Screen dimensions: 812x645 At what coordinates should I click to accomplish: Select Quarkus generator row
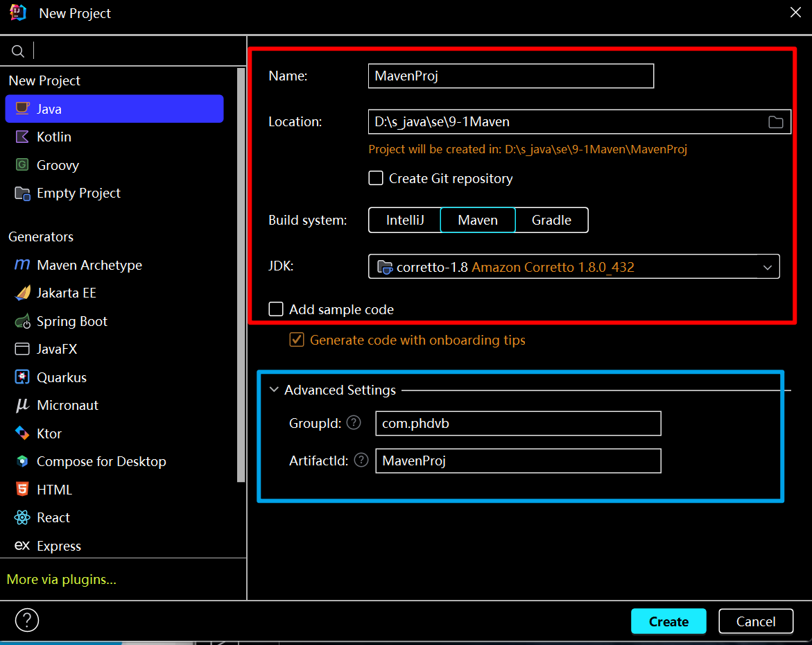[114, 377]
